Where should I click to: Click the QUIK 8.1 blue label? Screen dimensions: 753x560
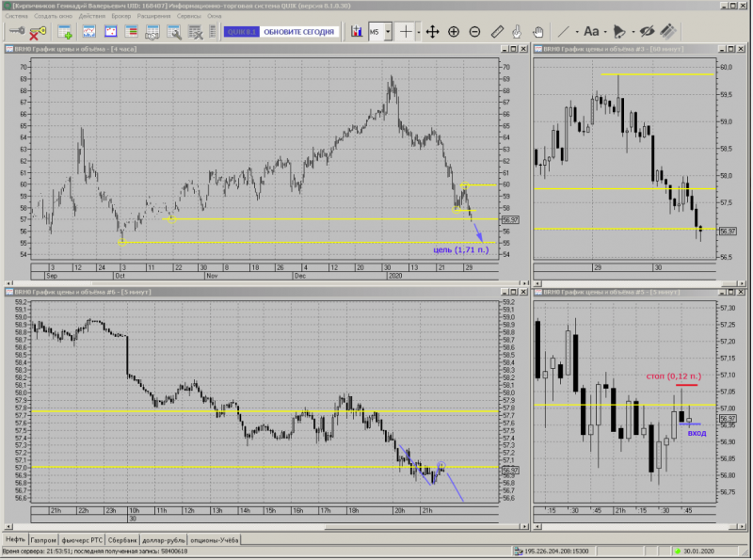tap(242, 32)
